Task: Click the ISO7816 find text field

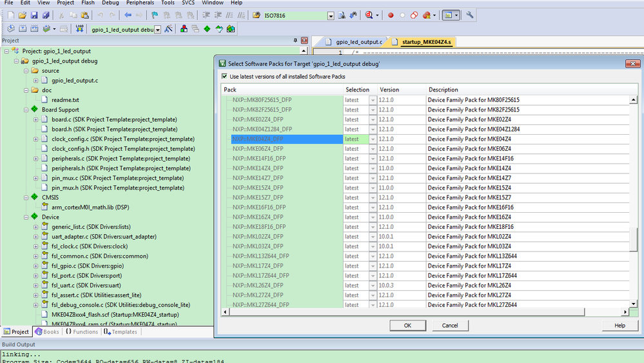Action: click(295, 15)
